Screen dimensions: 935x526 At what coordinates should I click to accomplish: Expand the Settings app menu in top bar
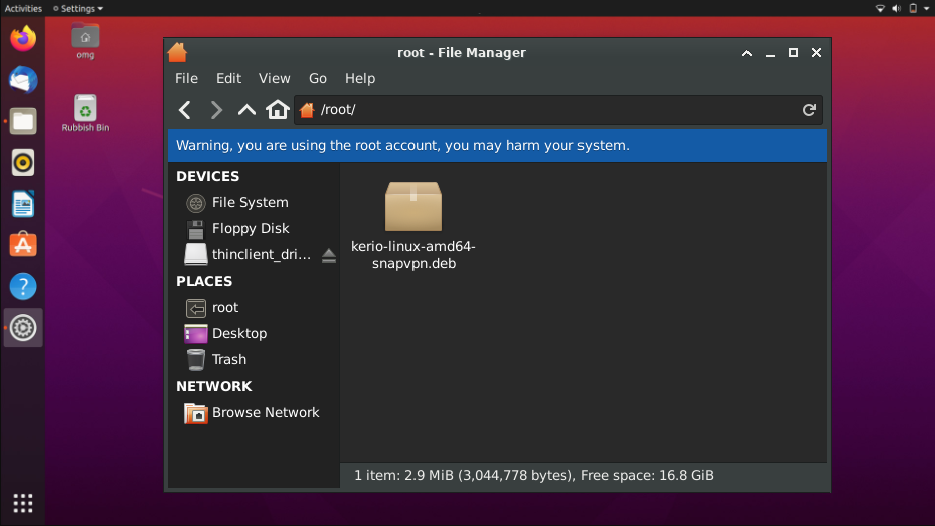78,8
